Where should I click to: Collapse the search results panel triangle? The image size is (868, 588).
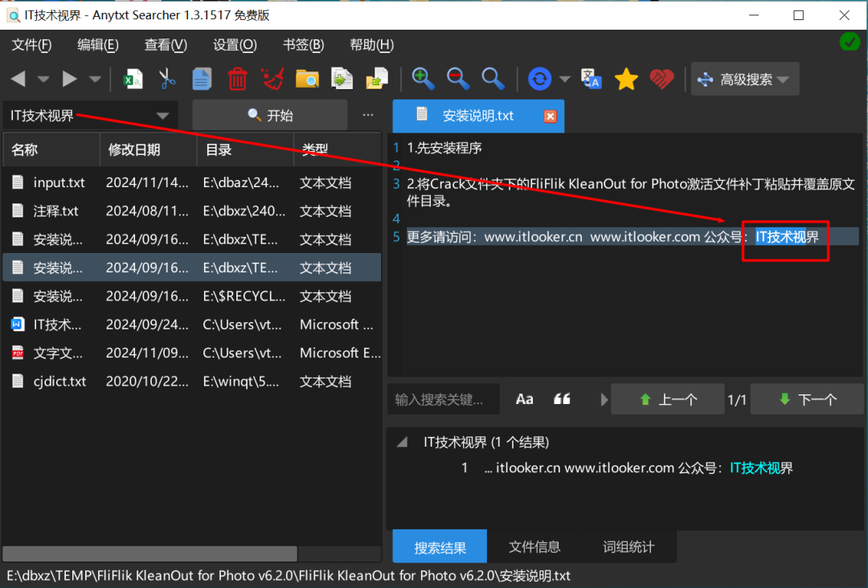click(x=402, y=440)
